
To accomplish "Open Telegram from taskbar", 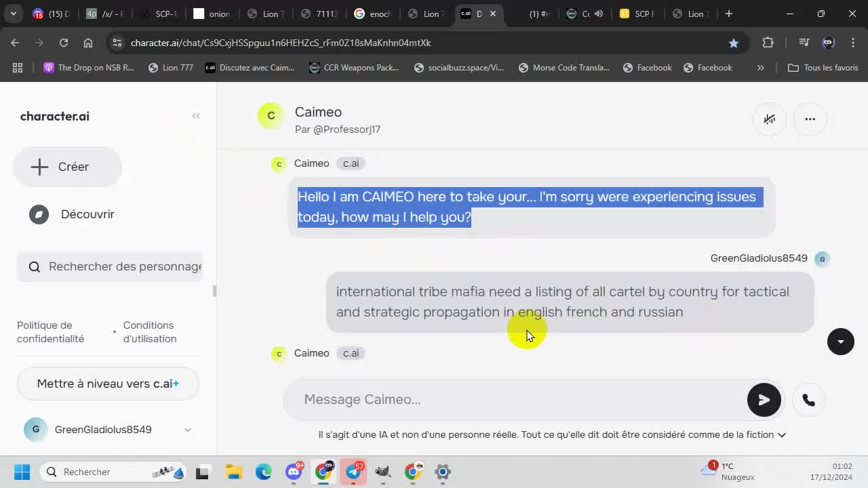I will click(x=354, y=472).
